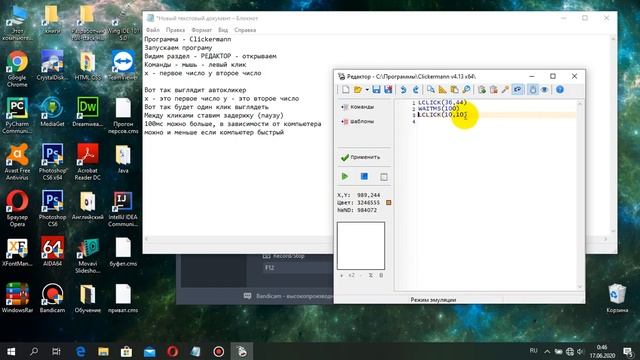
Task: Open the Opera browser from the taskbar
Action: (x=172, y=351)
